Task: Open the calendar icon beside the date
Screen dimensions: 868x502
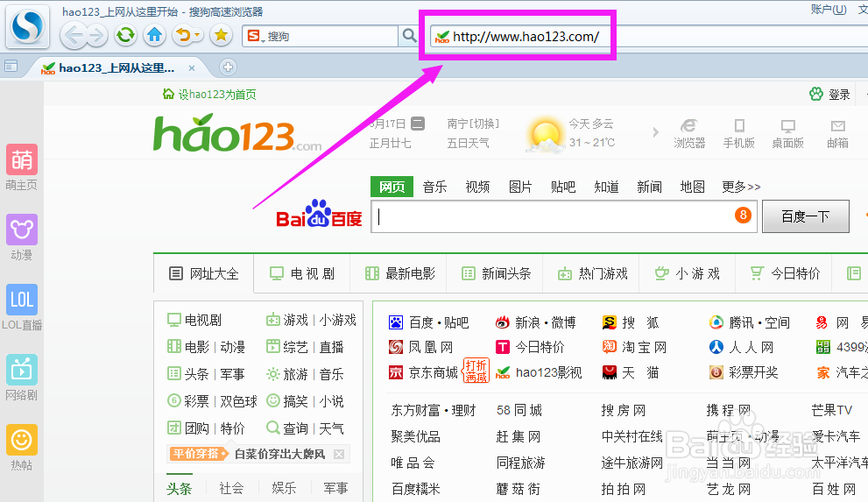Action: pos(418,124)
